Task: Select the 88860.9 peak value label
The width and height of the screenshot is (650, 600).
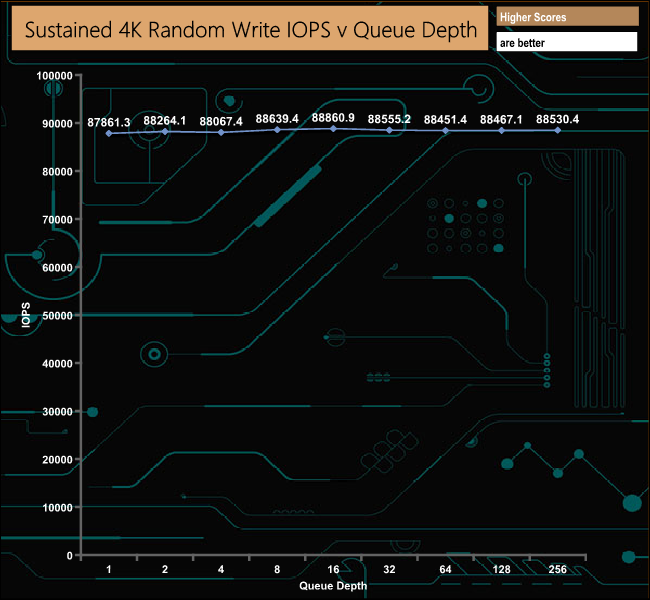Action: click(x=333, y=118)
